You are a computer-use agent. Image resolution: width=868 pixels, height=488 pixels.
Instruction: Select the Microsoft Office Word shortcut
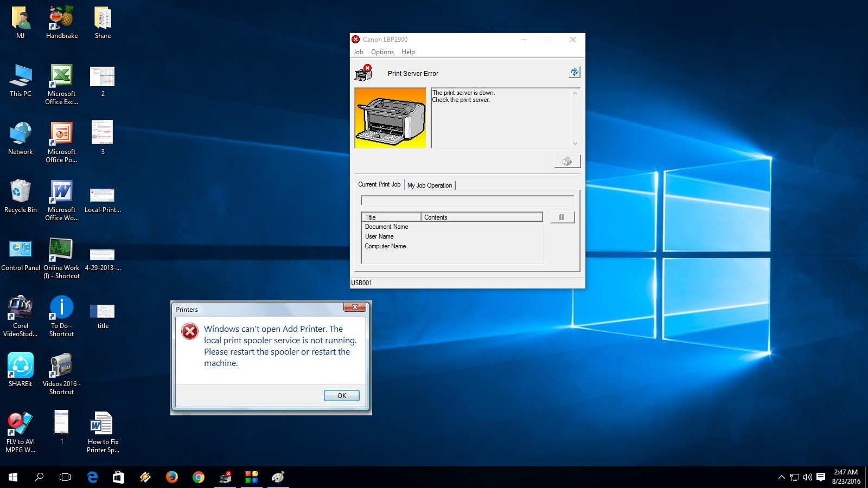(x=62, y=201)
